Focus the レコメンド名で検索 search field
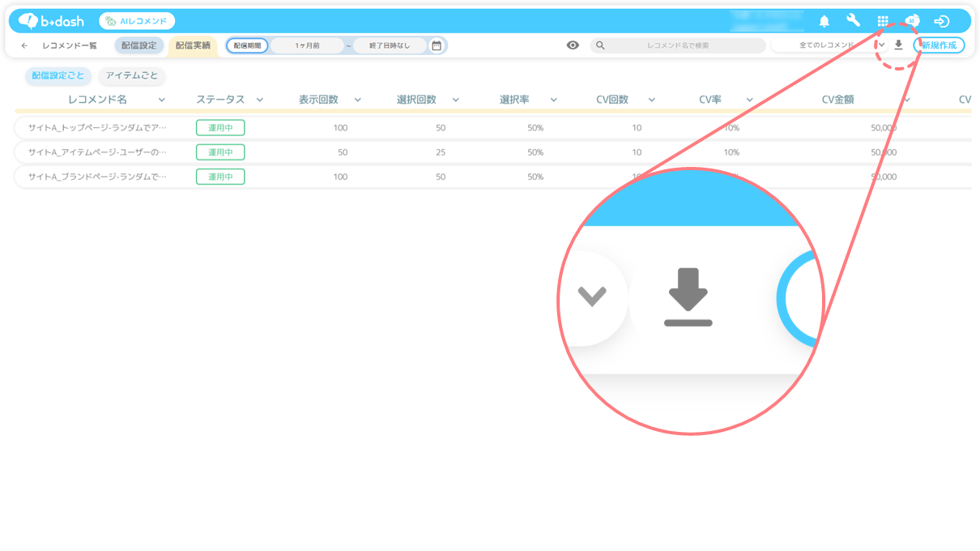 coord(677,45)
